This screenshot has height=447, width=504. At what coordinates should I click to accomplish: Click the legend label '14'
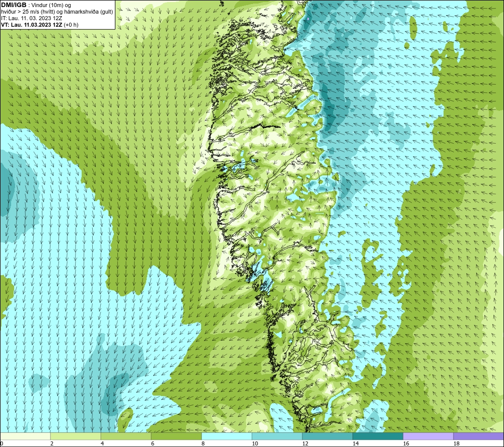coord(355,443)
